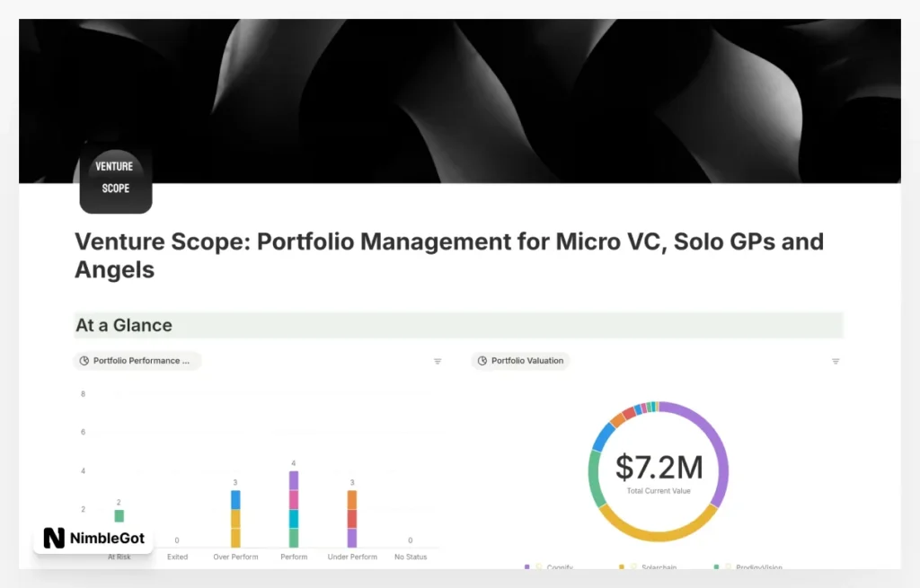Select the NimbleGot logo icon
This screenshot has height=588, width=920.
pyautogui.click(x=54, y=539)
